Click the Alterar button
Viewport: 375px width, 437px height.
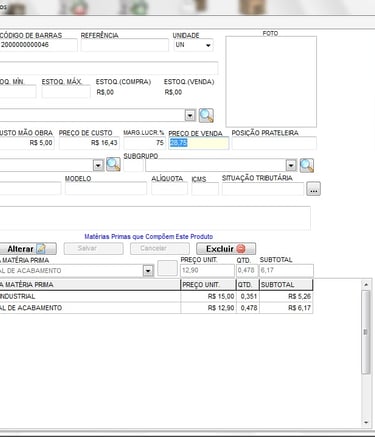pos(28,249)
